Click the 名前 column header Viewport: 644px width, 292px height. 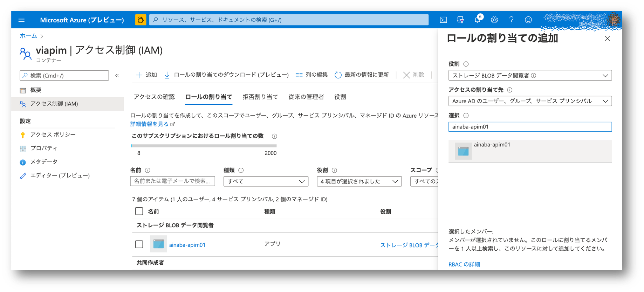click(153, 211)
